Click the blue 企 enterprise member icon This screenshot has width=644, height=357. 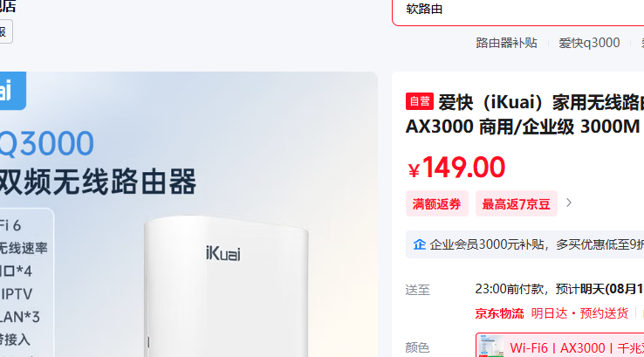coord(419,244)
